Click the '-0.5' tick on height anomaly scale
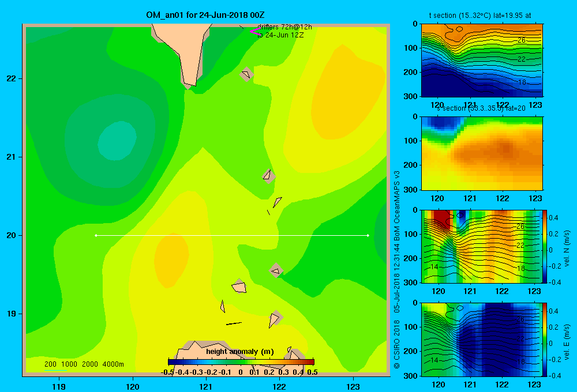 pyautogui.click(x=167, y=372)
